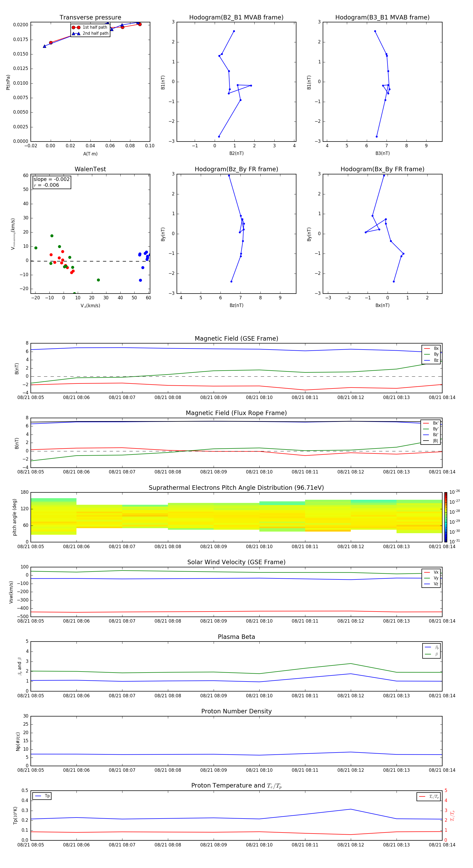Select the 'r = -0.006' annotation
The width and height of the screenshot is (473, 868).
pos(47,185)
